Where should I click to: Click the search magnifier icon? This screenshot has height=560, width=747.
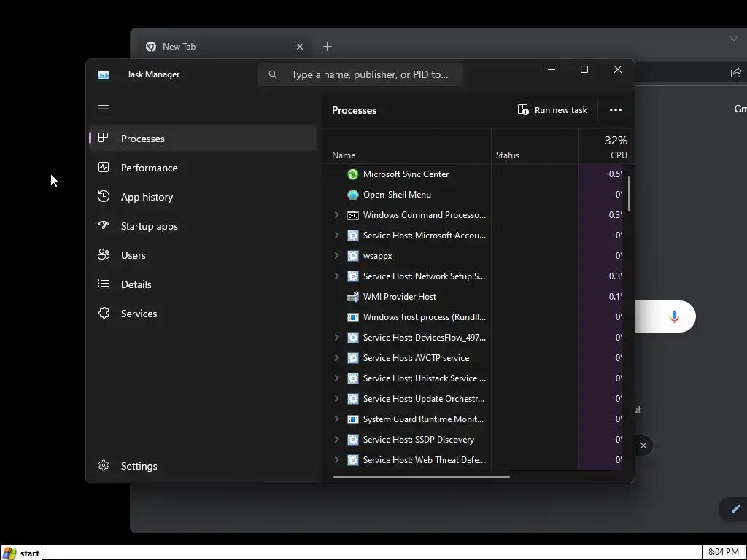tap(273, 74)
